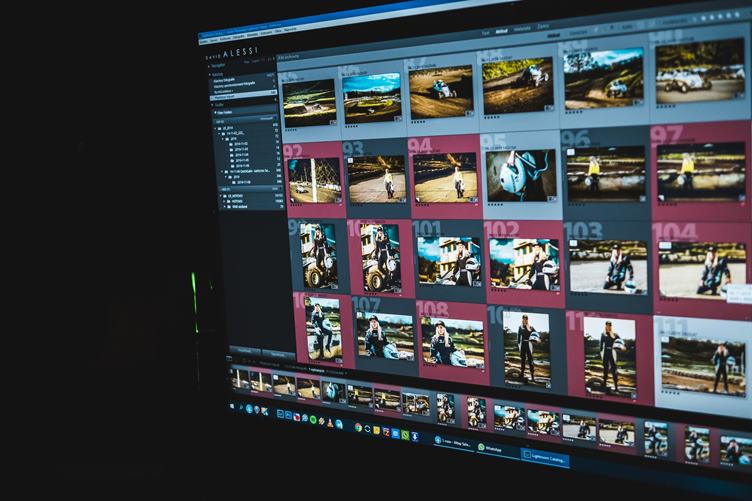
Task: Click the Import button below the left panel
Action: [245, 351]
